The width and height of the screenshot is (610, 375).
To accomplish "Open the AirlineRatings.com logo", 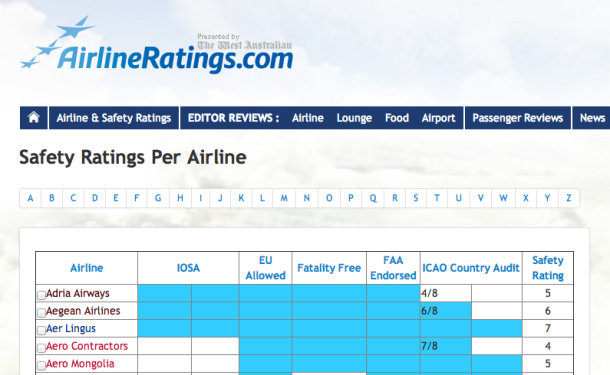I will tap(156, 45).
